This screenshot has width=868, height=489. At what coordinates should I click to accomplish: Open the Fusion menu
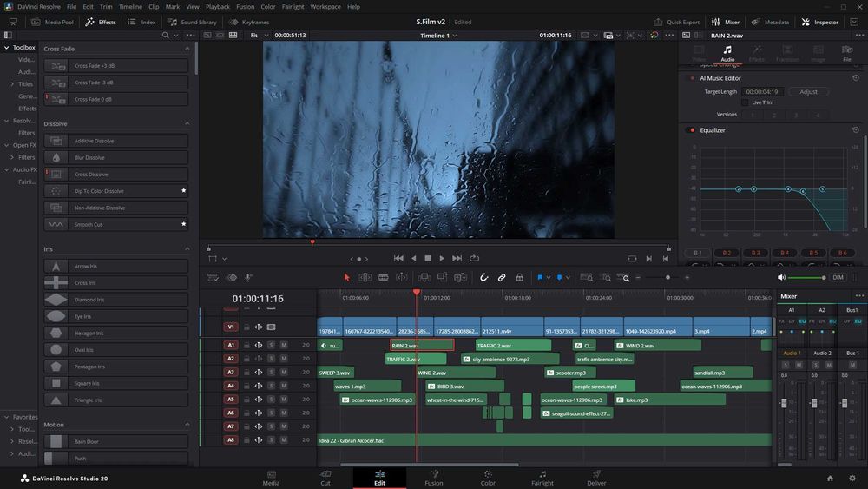246,7
